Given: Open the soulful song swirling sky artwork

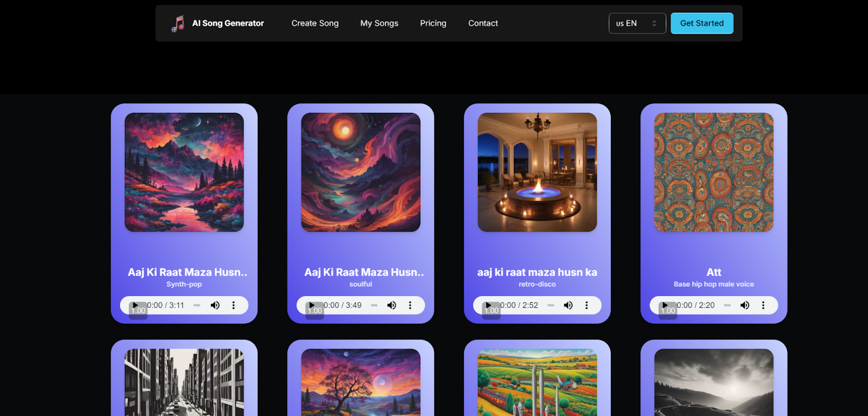Looking at the screenshot, I should pos(361,172).
